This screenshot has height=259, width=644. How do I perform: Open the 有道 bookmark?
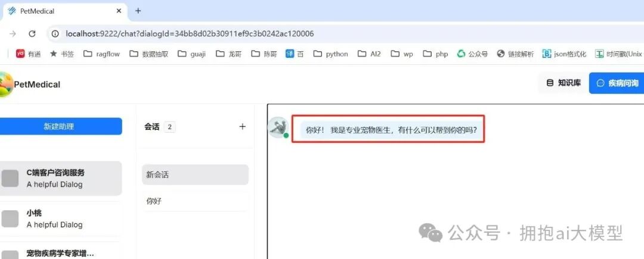click(x=29, y=54)
